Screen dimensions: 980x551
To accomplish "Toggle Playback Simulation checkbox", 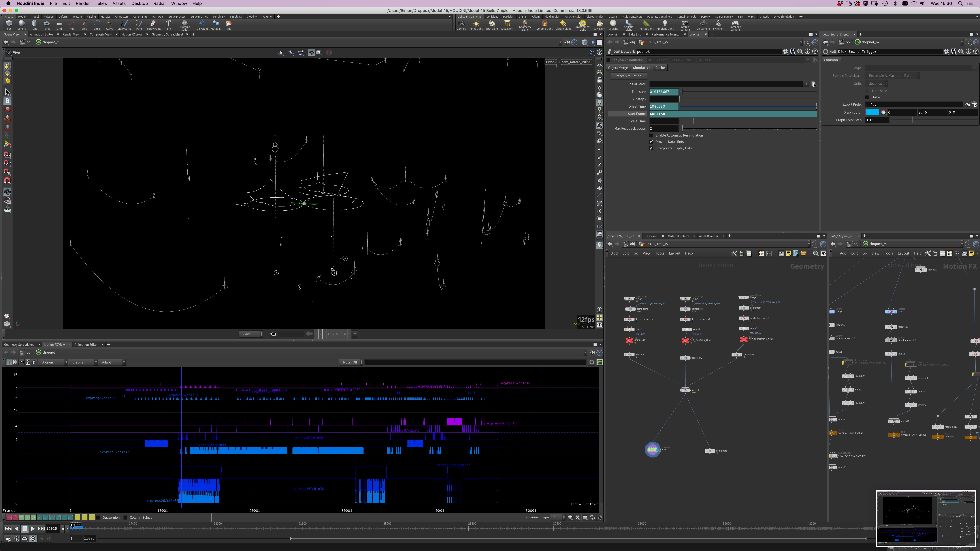I will [609, 60].
